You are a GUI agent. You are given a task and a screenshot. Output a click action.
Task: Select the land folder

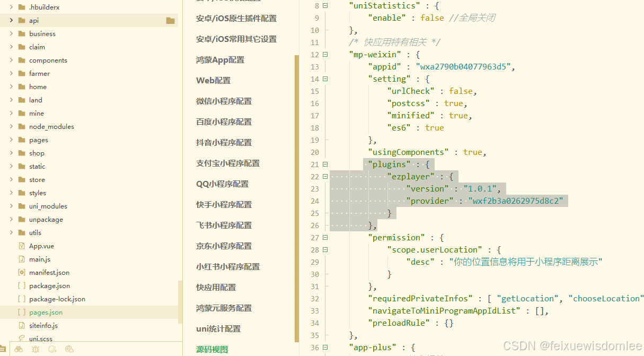point(36,100)
